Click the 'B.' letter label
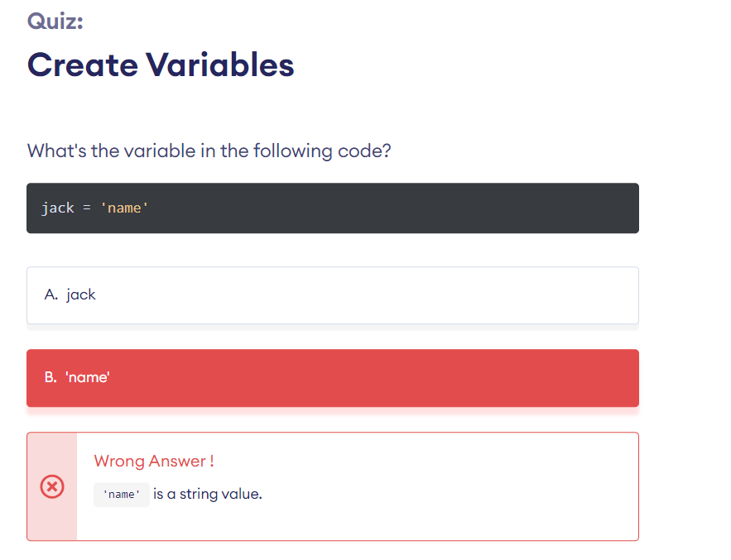This screenshot has height=560, width=731. (x=50, y=377)
